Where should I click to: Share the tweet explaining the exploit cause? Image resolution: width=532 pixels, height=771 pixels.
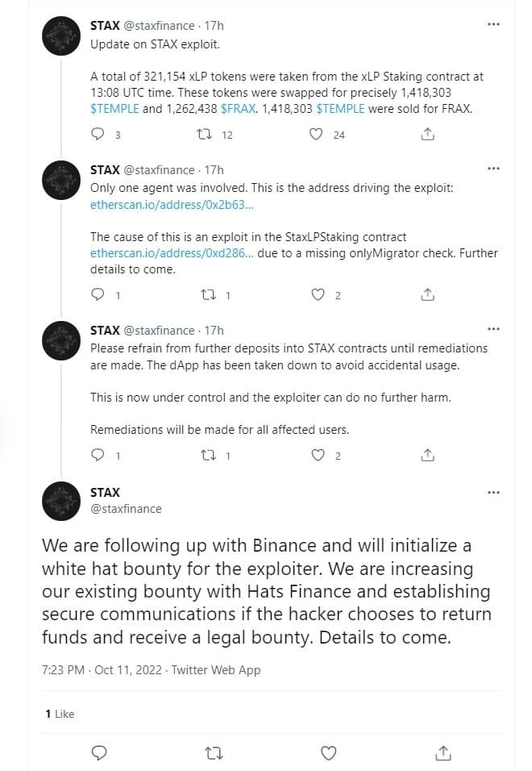coord(427,295)
